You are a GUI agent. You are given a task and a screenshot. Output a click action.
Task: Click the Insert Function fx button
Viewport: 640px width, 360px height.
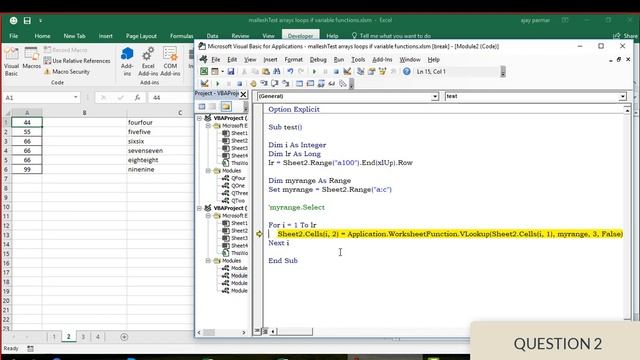coord(138,98)
